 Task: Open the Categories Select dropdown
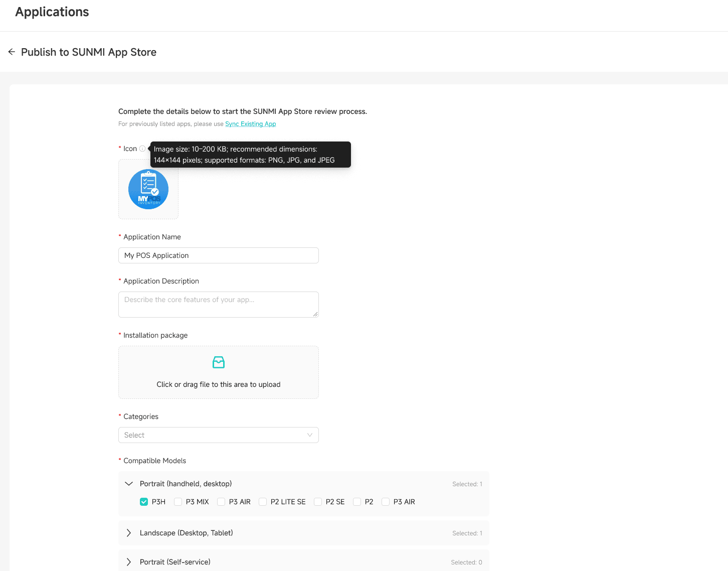[x=219, y=435]
